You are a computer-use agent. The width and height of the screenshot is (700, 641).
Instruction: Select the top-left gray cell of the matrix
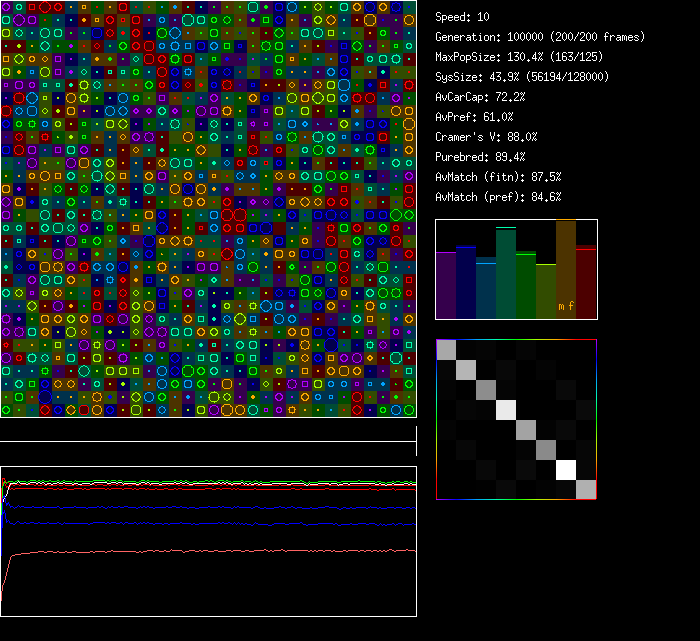pos(446,349)
